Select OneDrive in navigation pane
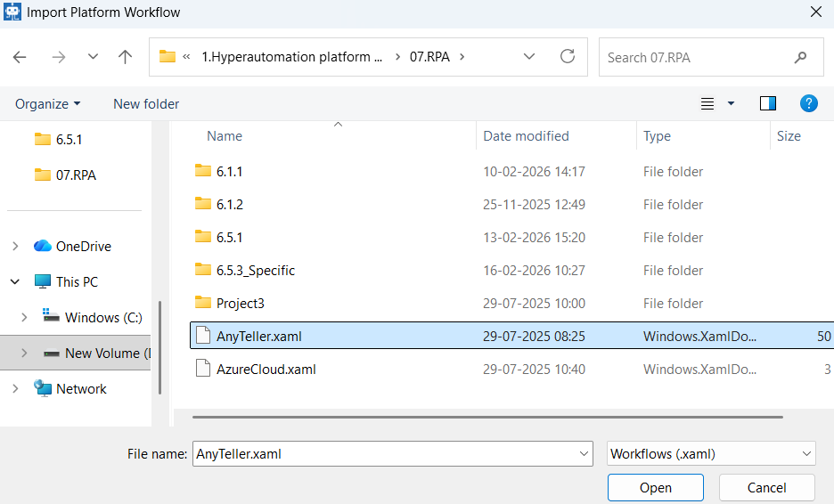The width and height of the screenshot is (834, 504). click(72, 246)
